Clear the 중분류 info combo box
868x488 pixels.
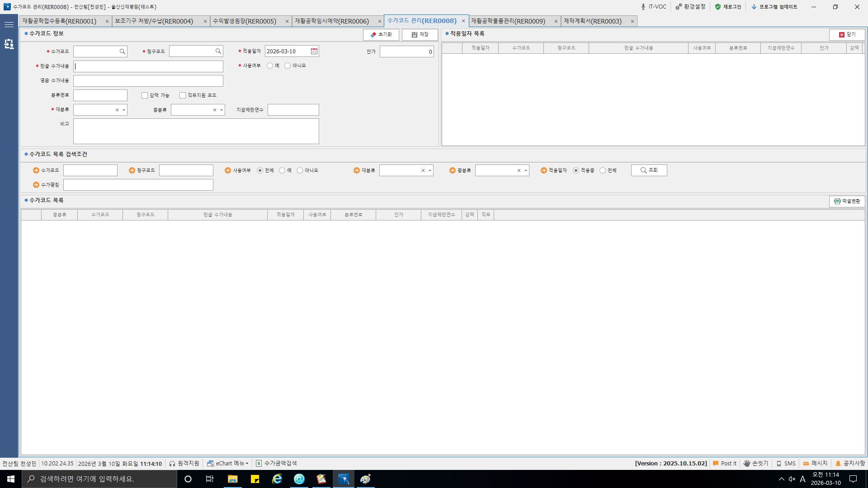tap(215, 110)
